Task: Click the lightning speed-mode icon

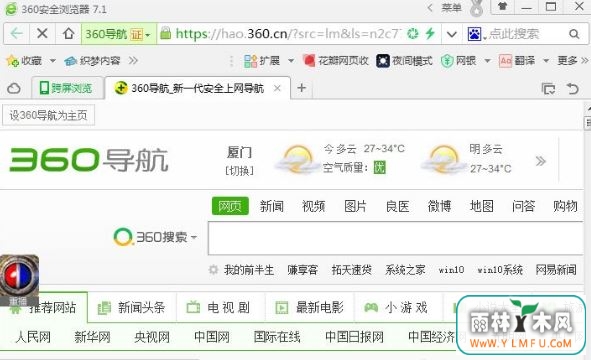Action: (430, 34)
